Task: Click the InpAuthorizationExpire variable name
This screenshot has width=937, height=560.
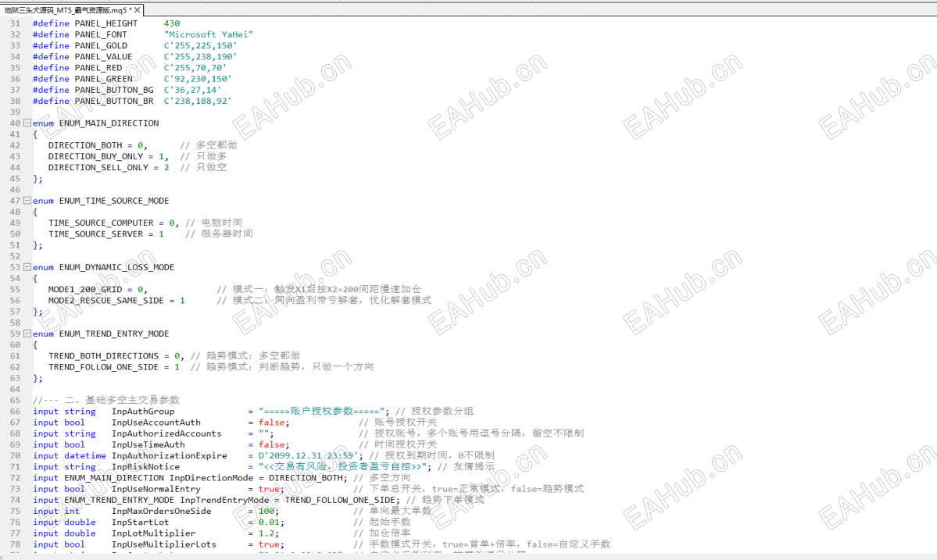Action: point(169,455)
